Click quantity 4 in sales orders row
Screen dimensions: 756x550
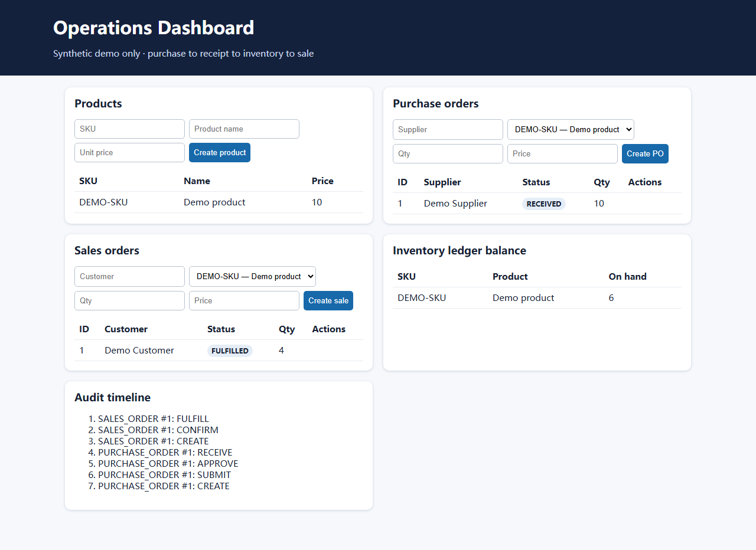point(281,350)
